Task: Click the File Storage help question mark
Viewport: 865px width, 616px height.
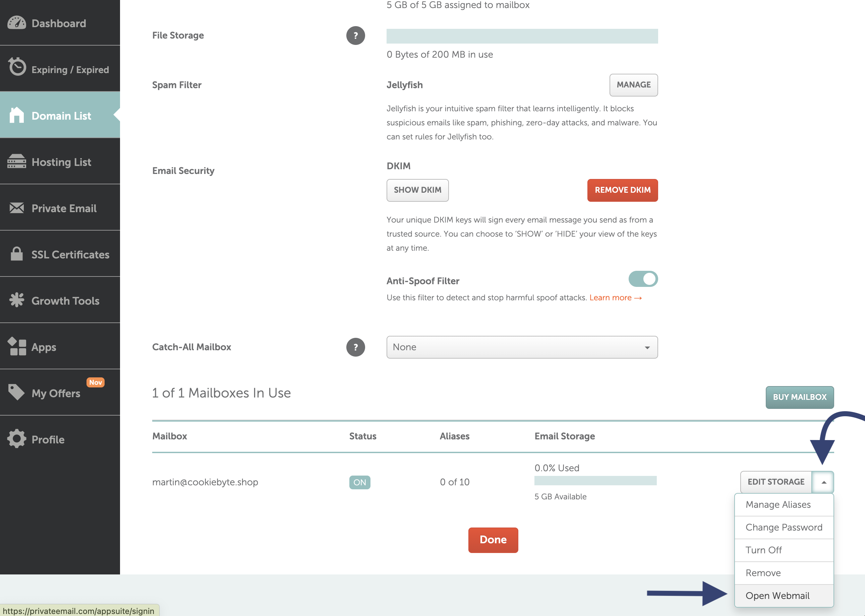Action: 355,36
